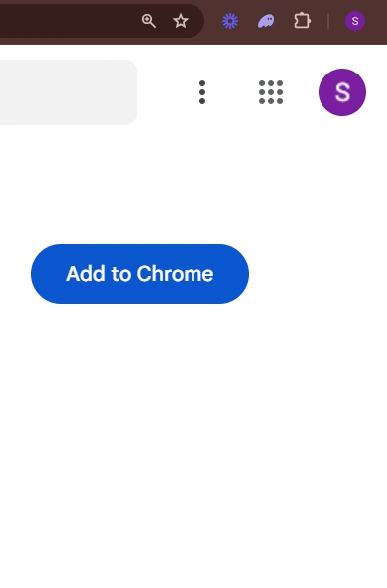Open the small Chrome profile avatar S
The image size is (387, 588).
point(355,21)
